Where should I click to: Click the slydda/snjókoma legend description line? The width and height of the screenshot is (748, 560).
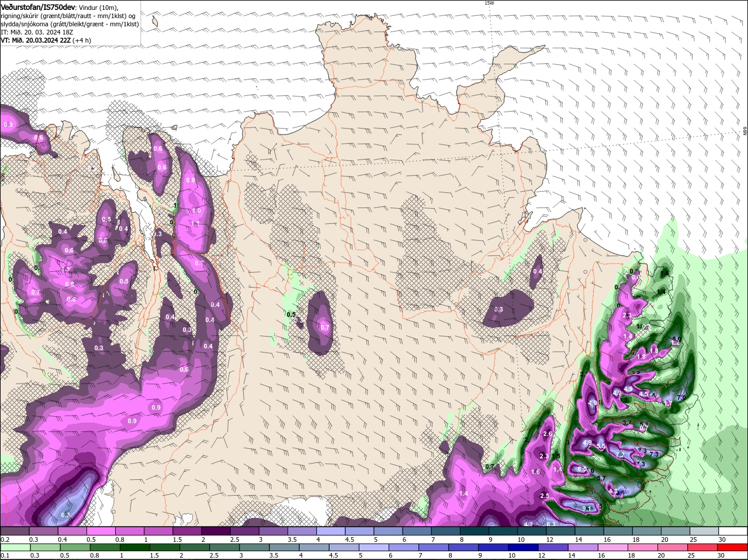[x=70, y=24]
